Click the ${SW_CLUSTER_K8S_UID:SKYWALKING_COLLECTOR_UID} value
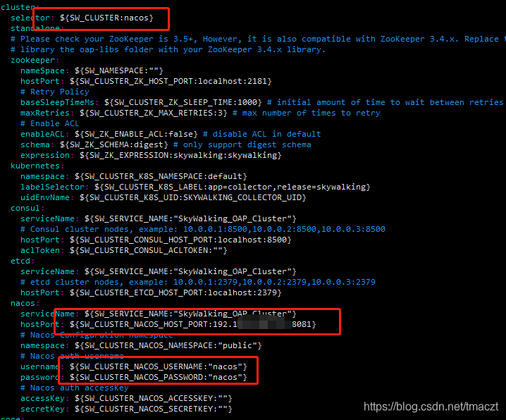The image size is (506, 420). pos(193,197)
